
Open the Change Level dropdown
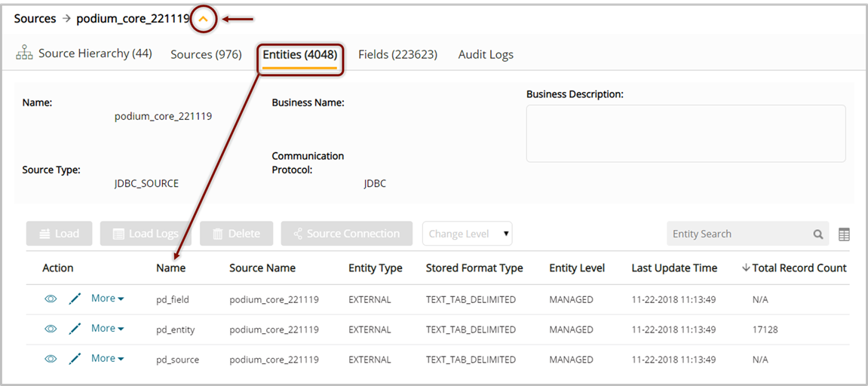tap(468, 234)
